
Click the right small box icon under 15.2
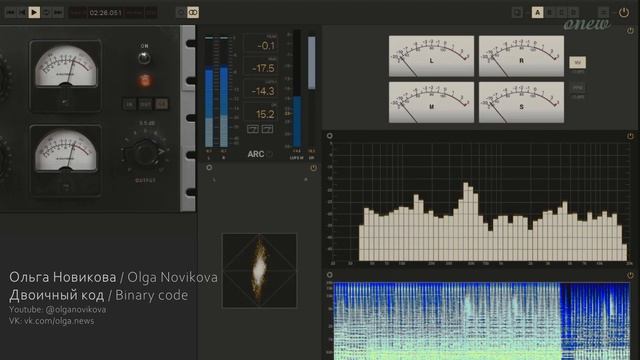[267, 129]
